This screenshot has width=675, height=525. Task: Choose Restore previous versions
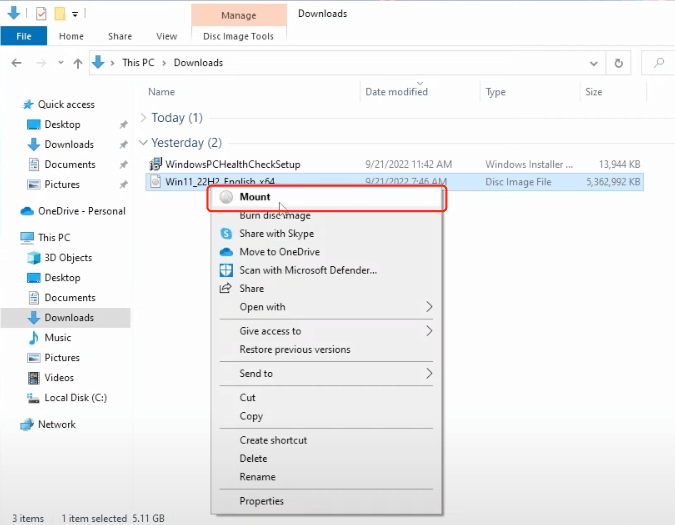(x=326, y=349)
